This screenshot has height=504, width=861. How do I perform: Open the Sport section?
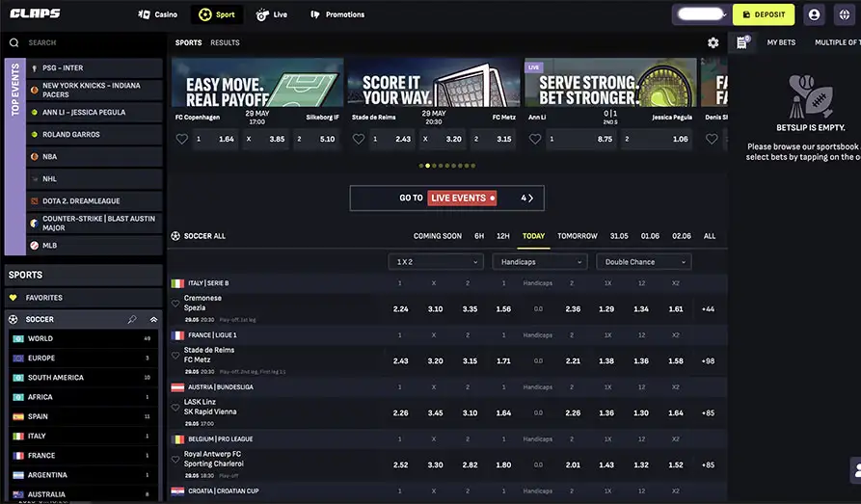click(217, 14)
